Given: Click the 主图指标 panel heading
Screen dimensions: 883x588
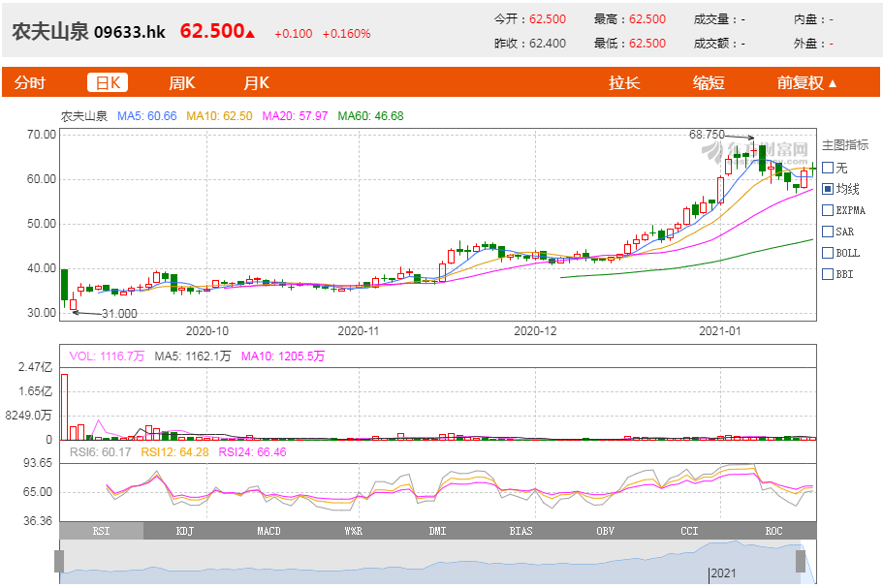Looking at the screenshot, I should pos(845,145).
